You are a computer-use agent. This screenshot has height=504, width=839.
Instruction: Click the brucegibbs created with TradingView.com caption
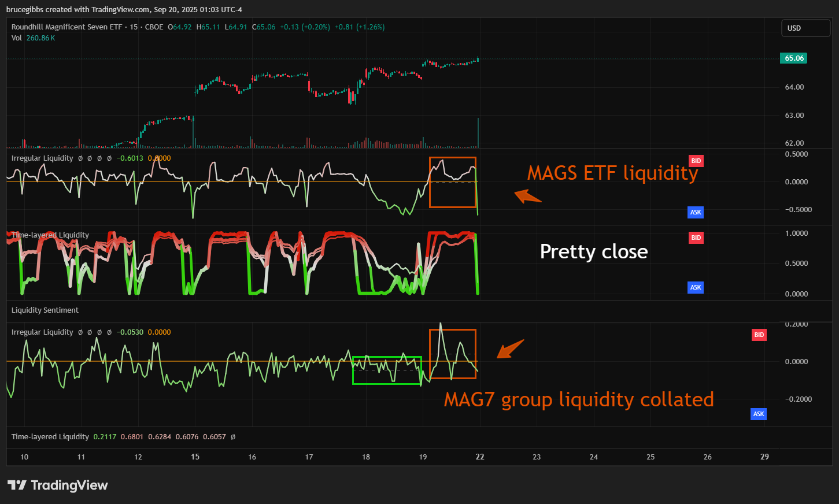click(x=124, y=9)
